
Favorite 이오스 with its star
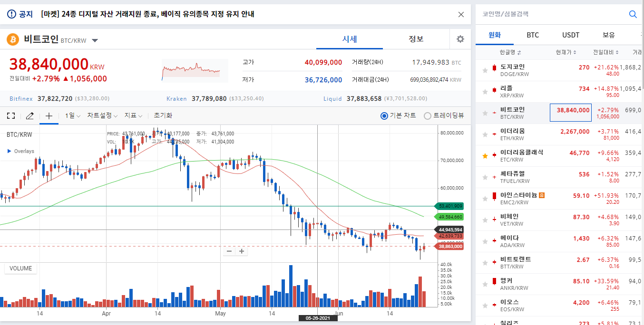click(x=485, y=306)
